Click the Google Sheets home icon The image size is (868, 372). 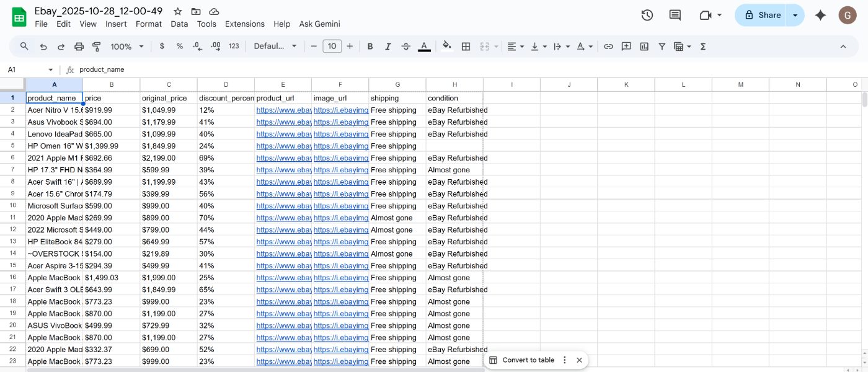pyautogui.click(x=19, y=17)
